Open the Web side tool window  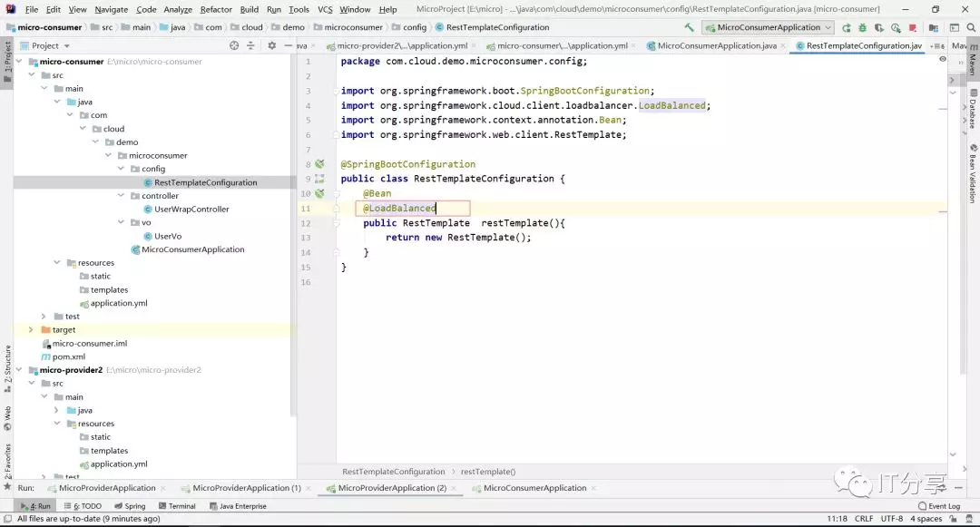click(7, 418)
